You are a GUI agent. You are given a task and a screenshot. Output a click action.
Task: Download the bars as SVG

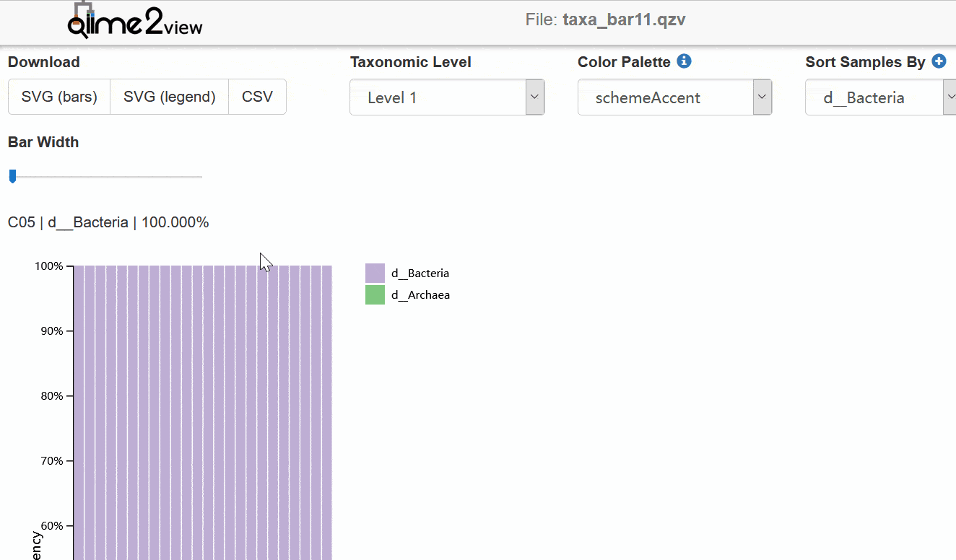coord(59,97)
